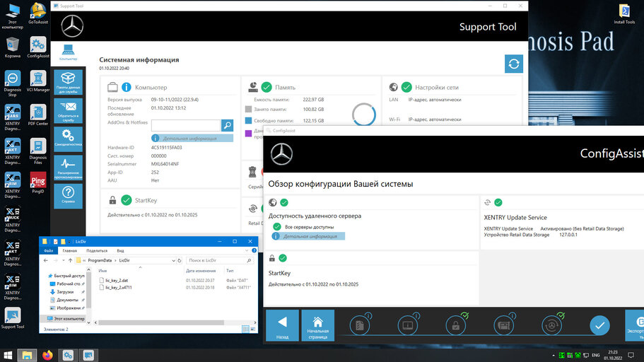644x362 pixels.
Task: Open the Файл menu in LicDir window
Action: pos(49,250)
